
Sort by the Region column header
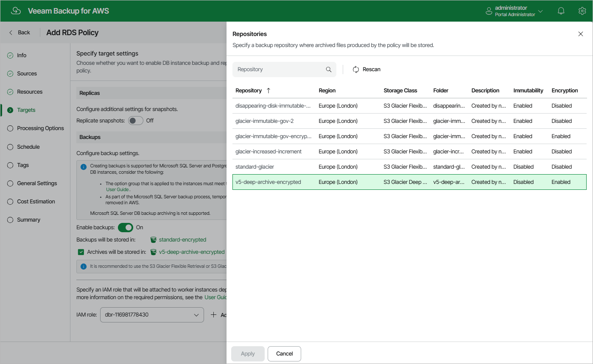(327, 91)
